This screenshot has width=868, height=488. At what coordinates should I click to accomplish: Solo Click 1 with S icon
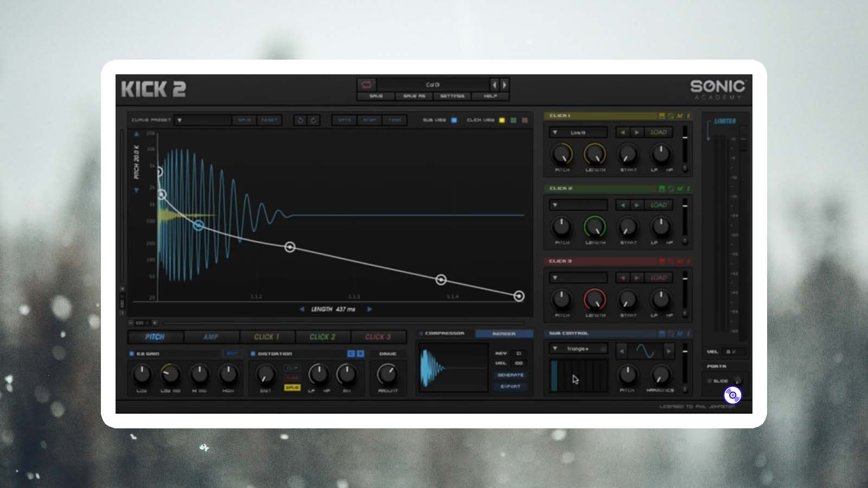(x=688, y=116)
